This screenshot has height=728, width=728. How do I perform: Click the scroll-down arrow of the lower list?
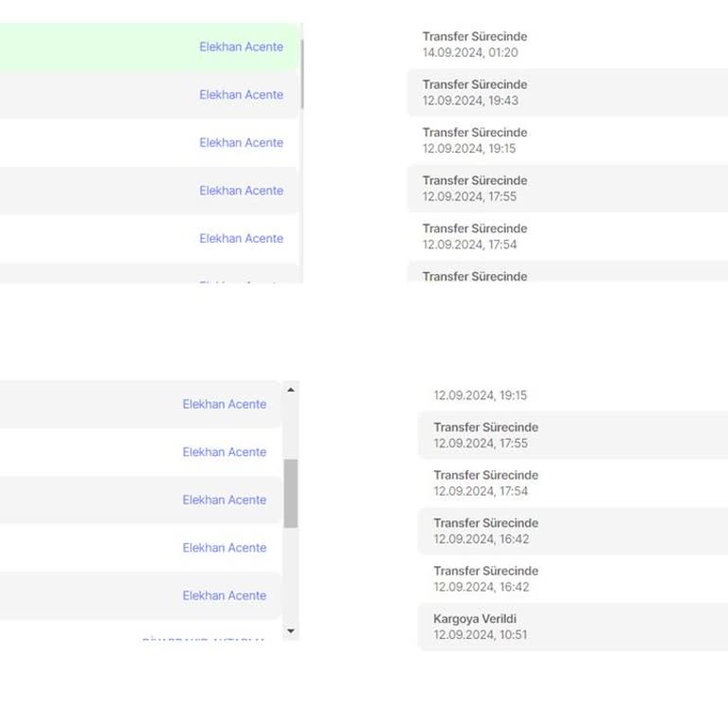point(291,631)
